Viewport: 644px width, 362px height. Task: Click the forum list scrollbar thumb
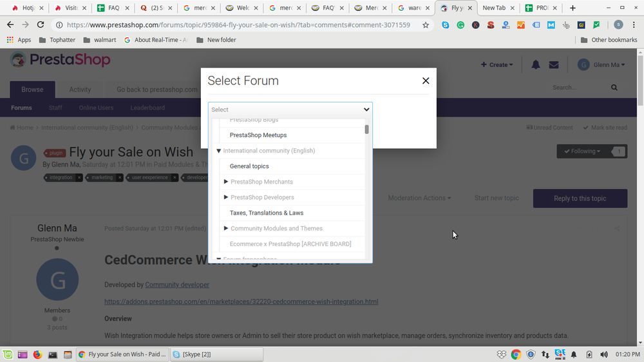(367, 129)
